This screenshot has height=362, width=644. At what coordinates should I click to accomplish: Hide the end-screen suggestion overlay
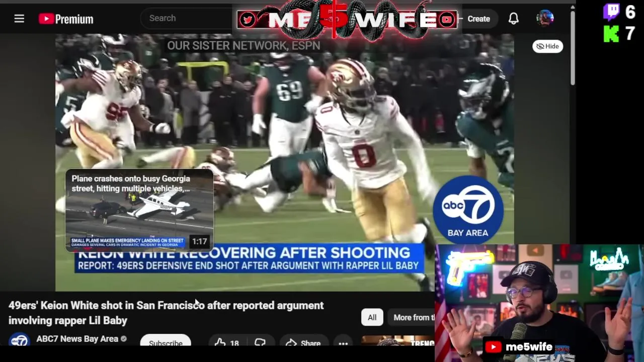click(547, 46)
